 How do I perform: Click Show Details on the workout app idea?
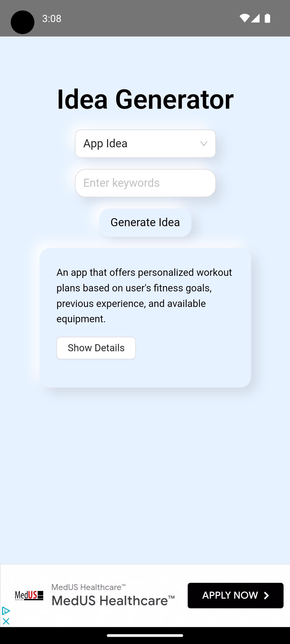click(x=96, y=348)
